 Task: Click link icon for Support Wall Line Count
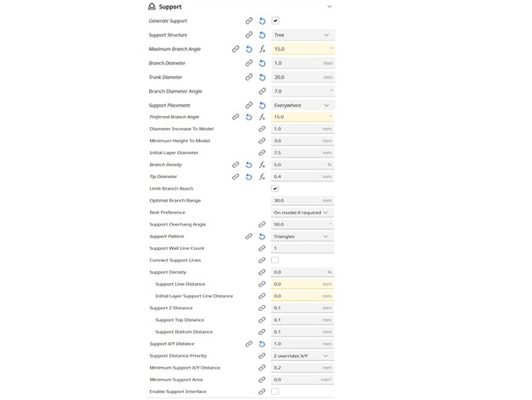click(x=263, y=248)
